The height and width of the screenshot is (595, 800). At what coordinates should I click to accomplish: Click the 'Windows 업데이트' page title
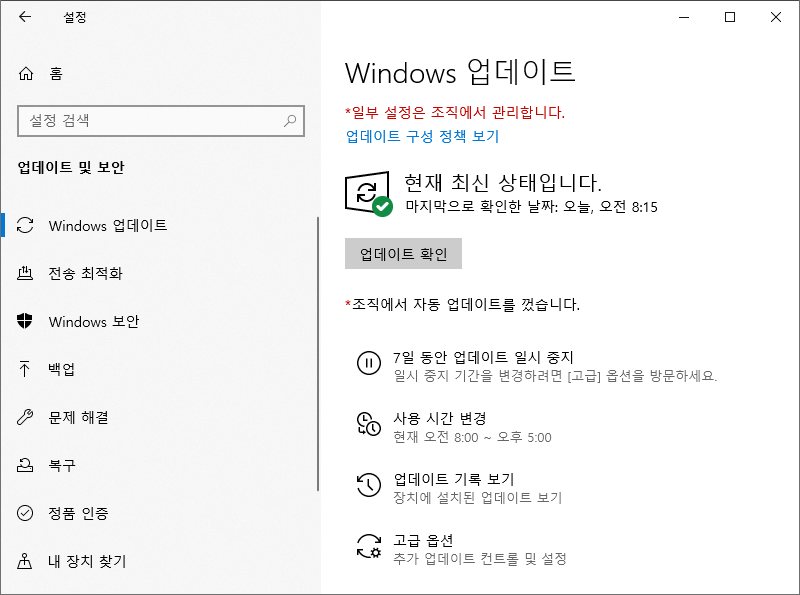tap(460, 72)
